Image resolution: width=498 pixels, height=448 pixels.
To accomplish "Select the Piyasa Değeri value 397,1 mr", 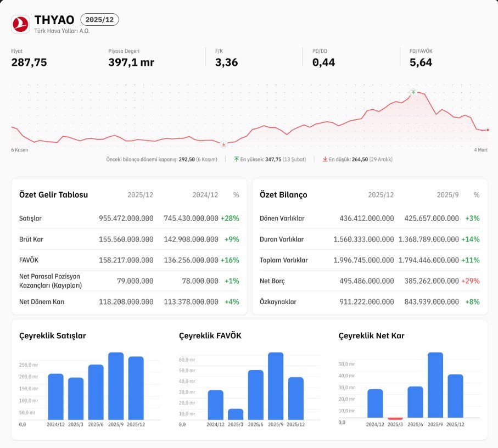I will pyautogui.click(x=131, y=62).
